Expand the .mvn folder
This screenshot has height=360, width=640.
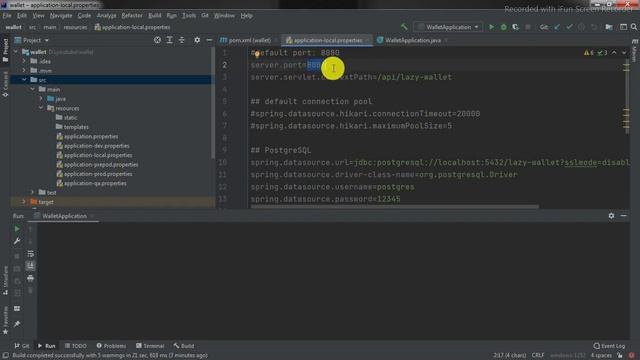(24, 71)
